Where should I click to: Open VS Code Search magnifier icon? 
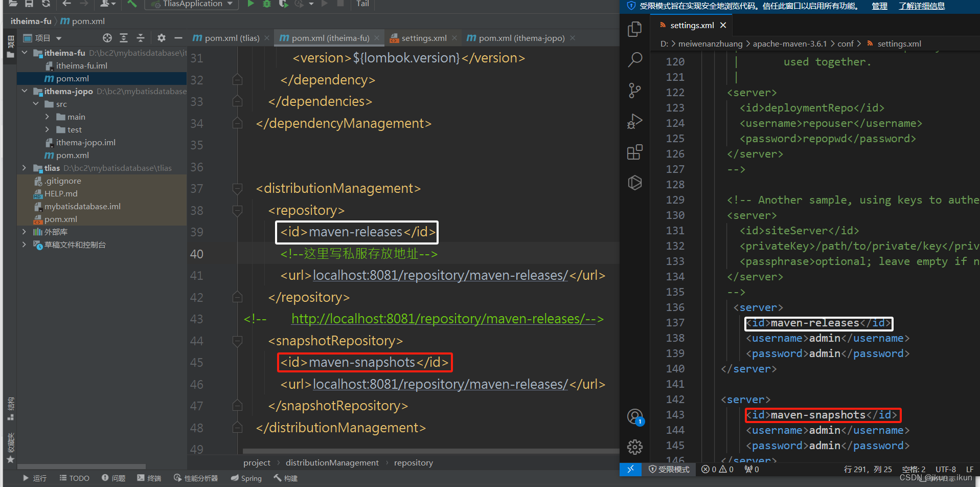635,60
